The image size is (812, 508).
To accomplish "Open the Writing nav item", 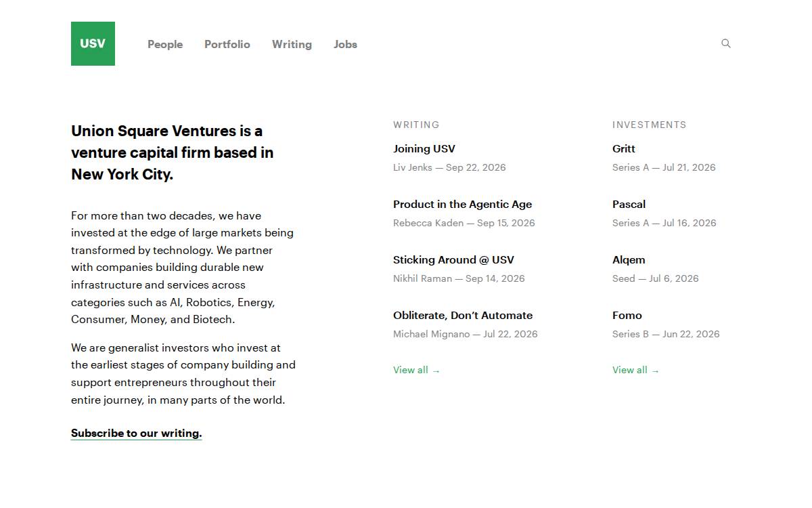I will point(292,44).
